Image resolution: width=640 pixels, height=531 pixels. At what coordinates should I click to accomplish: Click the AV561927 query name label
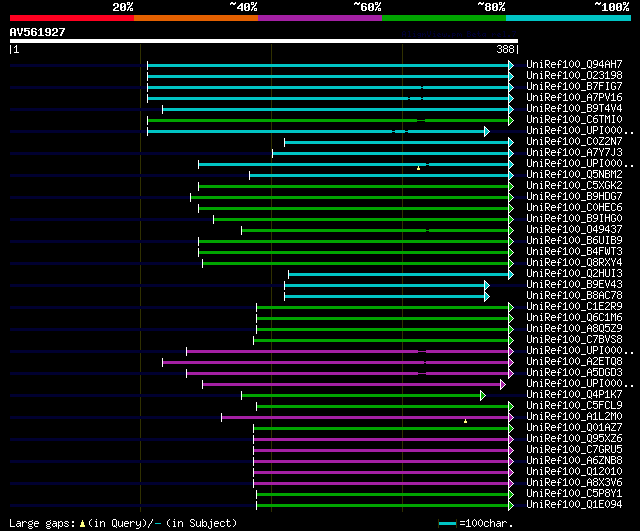click(x=38, y=32)
